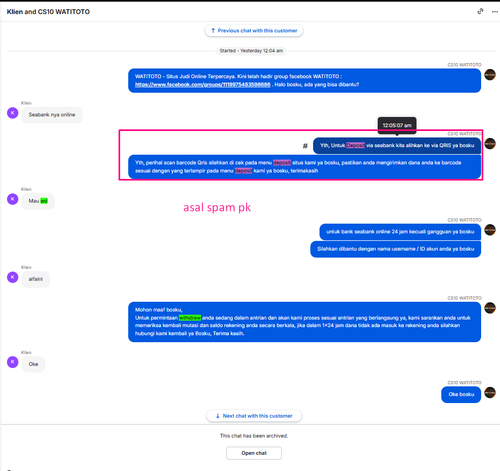Click agent avatar beside the withdraw queue message
This screenshot has width=500, height=471.
pos(490,308)
